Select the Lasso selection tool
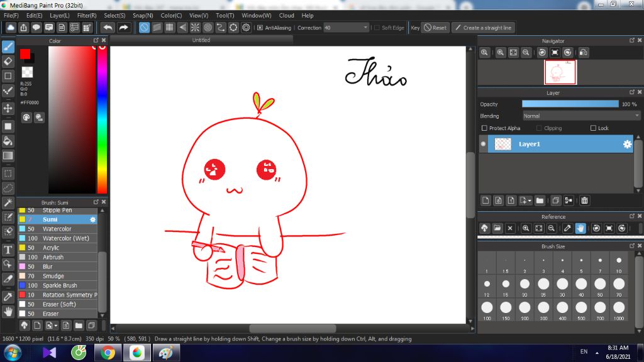The image size is (644, 362). [x=8, y=189]
